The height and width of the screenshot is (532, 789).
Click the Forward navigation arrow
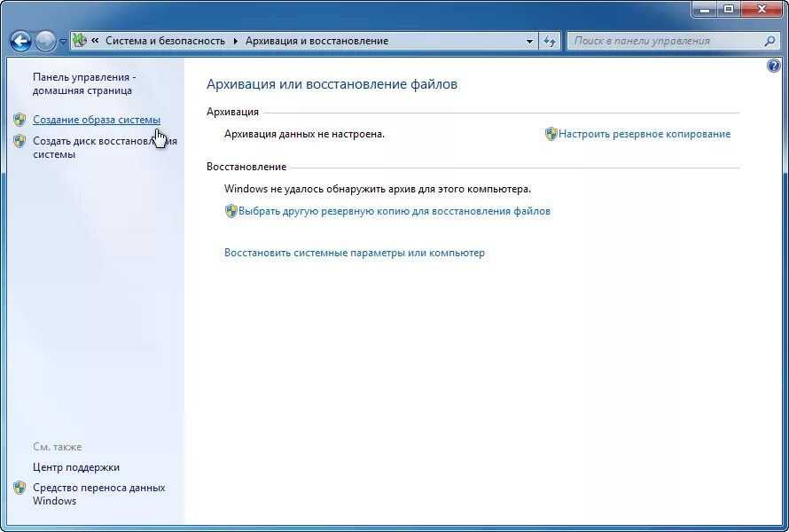coord(46,42)
